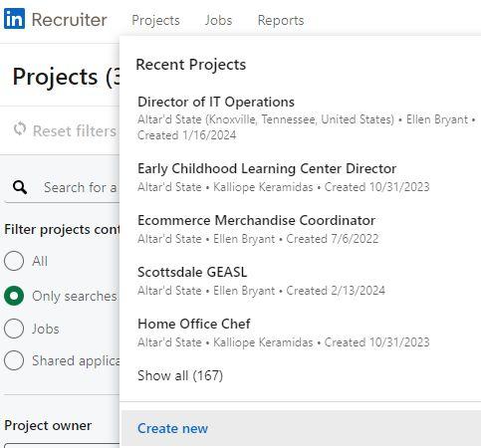Click the Reset filters button

pyautogui.click(x=65, y=130)
